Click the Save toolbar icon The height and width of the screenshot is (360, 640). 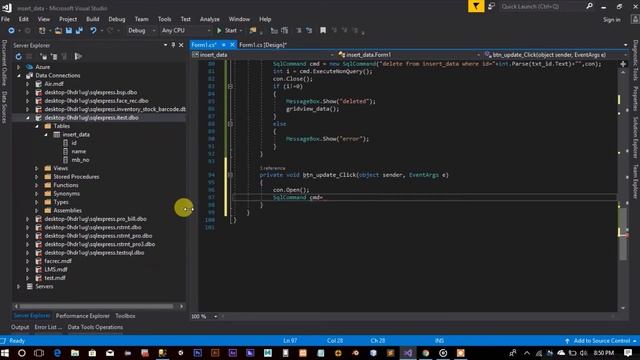pos(69,31)
